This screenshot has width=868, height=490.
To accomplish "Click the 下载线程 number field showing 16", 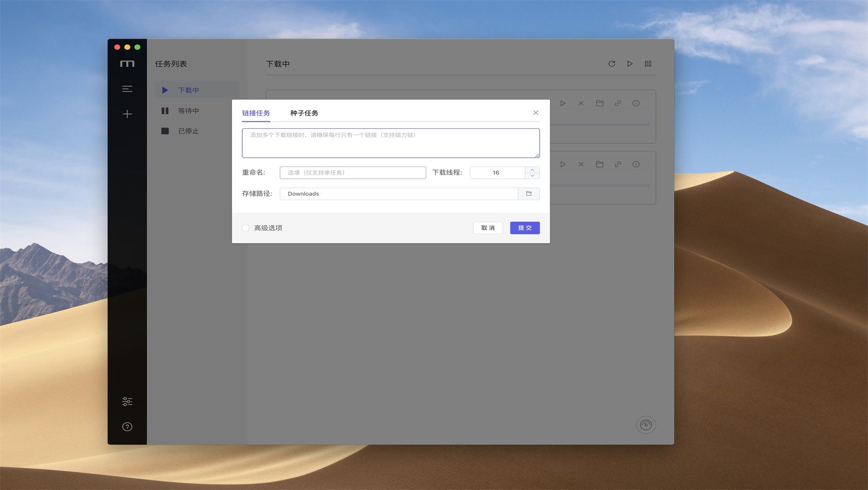I will (498, 172).
